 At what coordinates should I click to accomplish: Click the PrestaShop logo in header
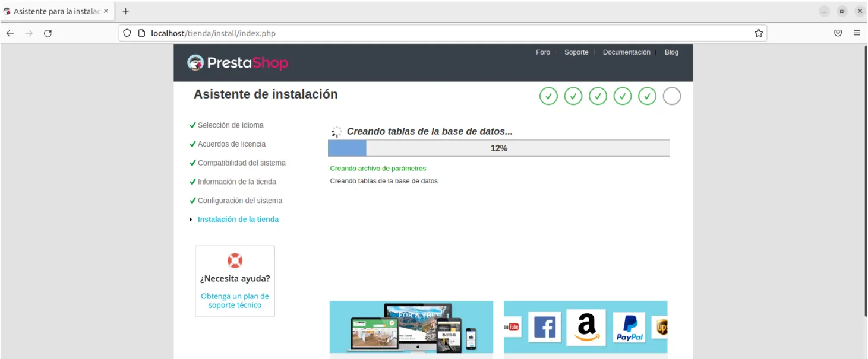pyautogui.click(x=238, y=62)
